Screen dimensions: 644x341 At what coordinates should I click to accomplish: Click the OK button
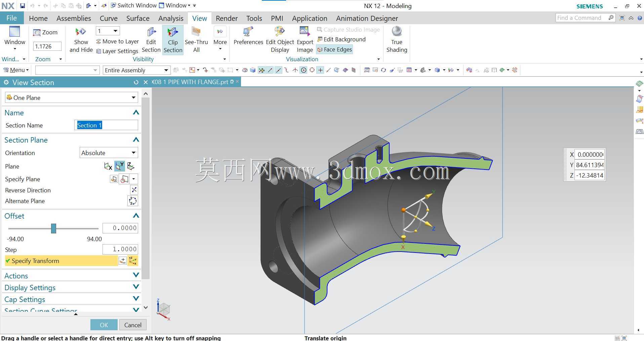coord(104,325)
